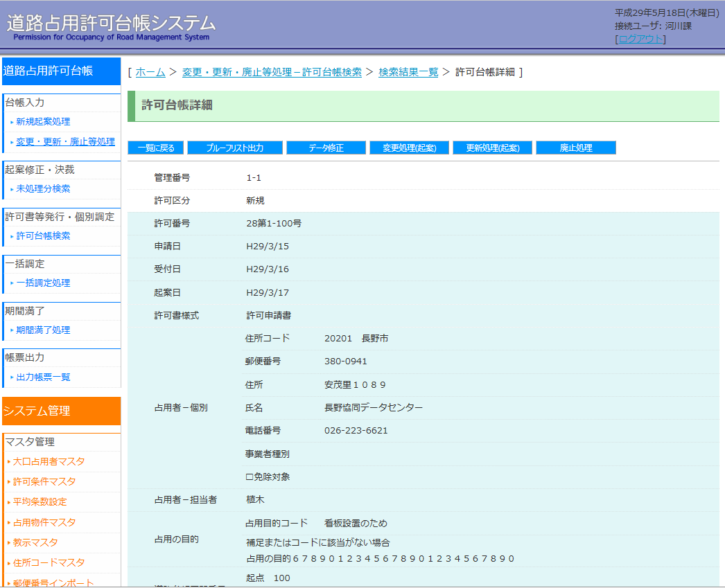Click the マスタ管理 section heading

tap(30, 442)
